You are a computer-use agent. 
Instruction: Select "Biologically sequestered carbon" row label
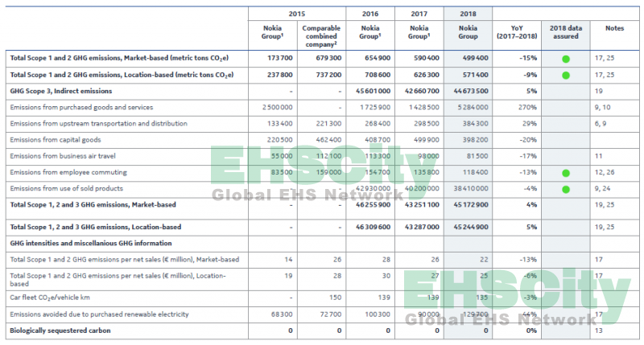(x=62, y=330)
